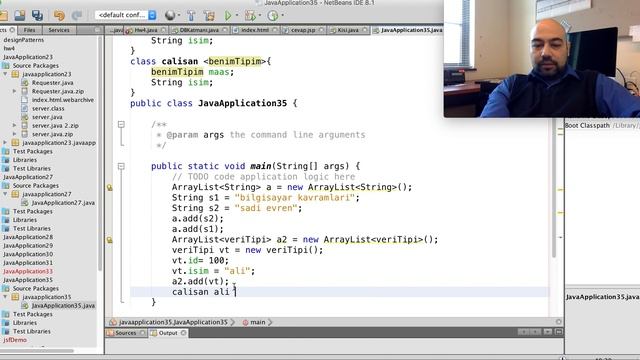Click the class icon in breadcrumb bar
The height and width of the screenshot is (360, 640).
click(x=113, y=322)
